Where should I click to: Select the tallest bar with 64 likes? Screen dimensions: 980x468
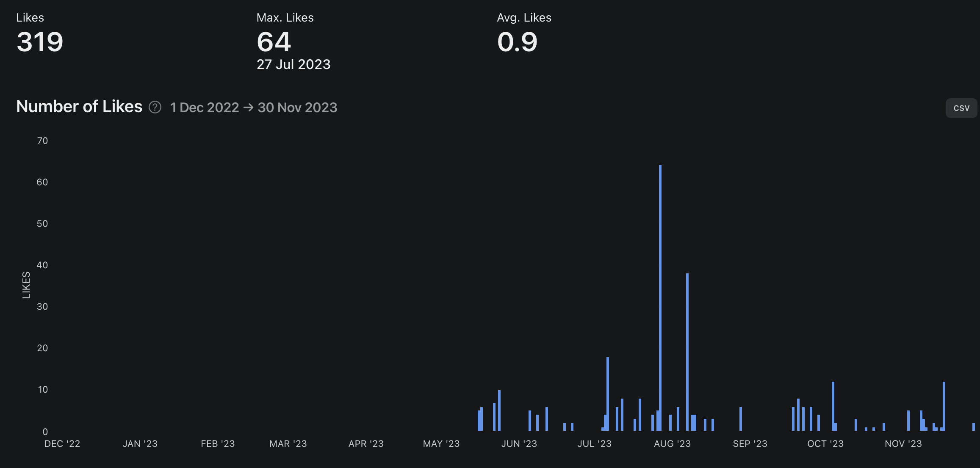660,298
